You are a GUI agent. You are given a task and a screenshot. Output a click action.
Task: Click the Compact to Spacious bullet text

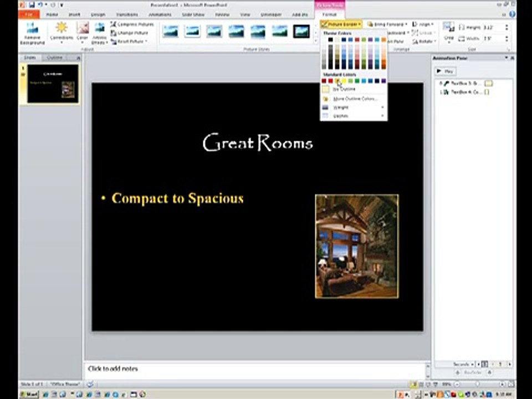pos(177,198)
